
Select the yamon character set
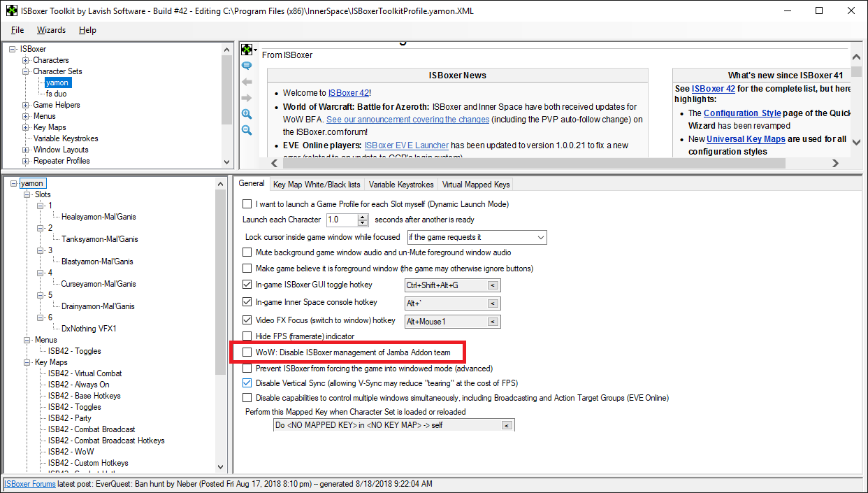pos(57,83)
